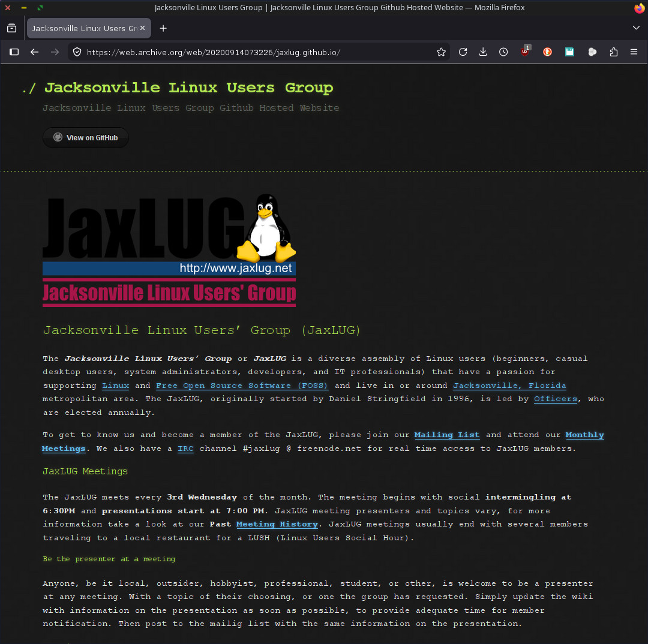Image resolution: width=648 pixels, height=644 pixels.
Task: Go forward to the next page
Action: tap(55, 52)
